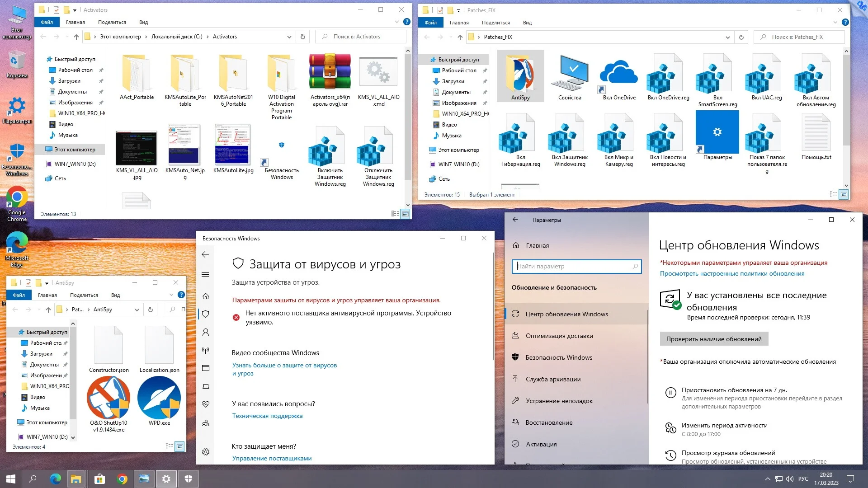The image size is (868, 488).
Task: Switch Patches_FIX window to large icons view
Action: 844,194
